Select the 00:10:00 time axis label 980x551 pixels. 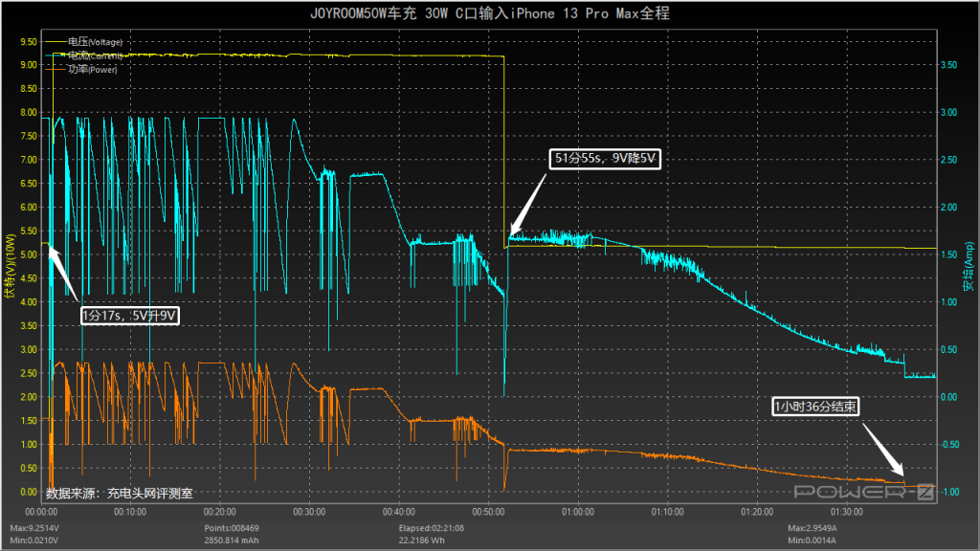130,512
